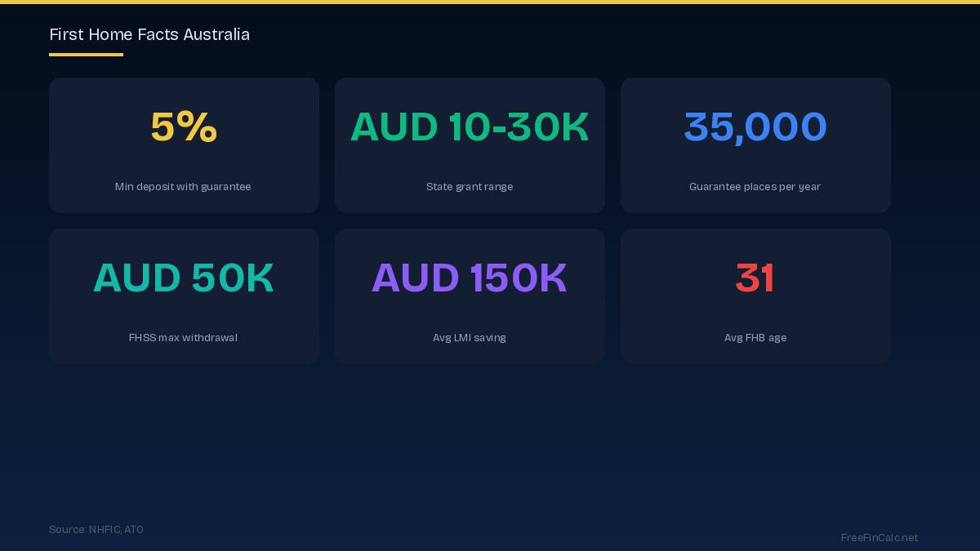The height and width of the screenshot is (551, 980).
Task: Click the First Home Facts Australia title
Action: (x=149, y=34)
